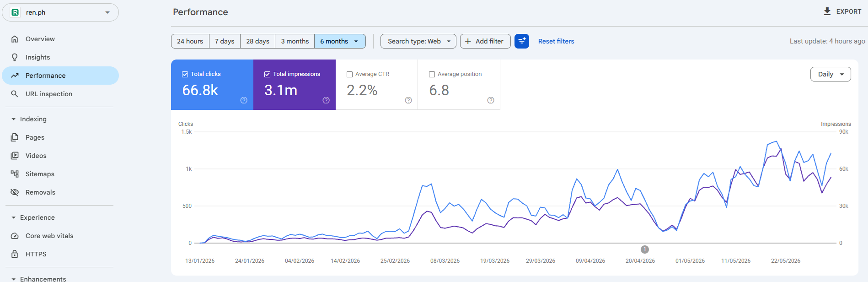Image resolution: width=868 pixels, height=282 pixels.
Task: Click the Last update: 4 hours ago text
Action: tap(827, 41)
